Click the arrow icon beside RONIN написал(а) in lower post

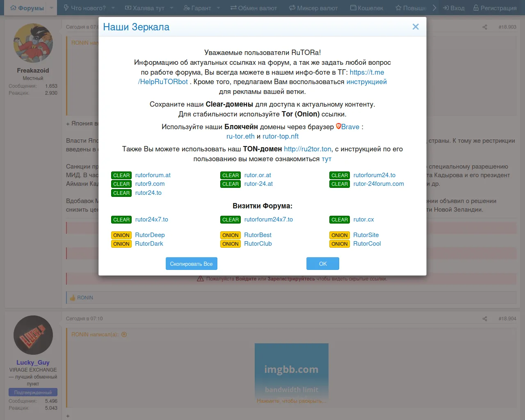point(124,334)
